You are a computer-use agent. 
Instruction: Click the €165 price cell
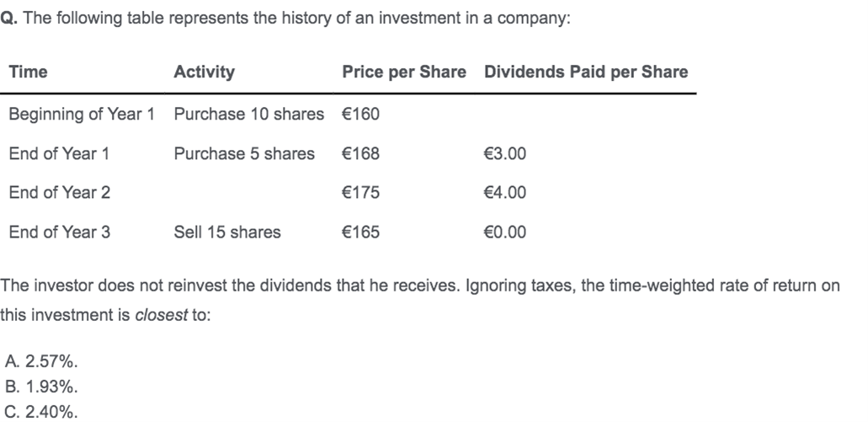pyautogui.click(x=361, y=232)
